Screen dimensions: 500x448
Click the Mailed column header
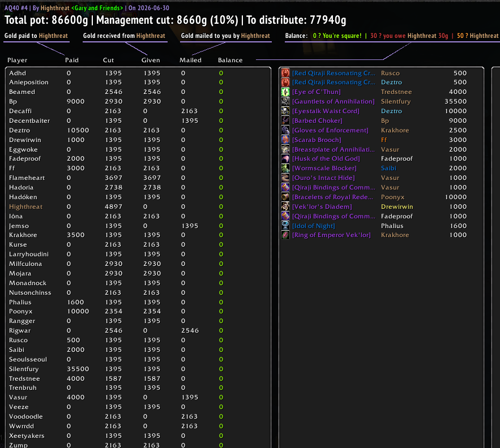[x=190, y=60]
